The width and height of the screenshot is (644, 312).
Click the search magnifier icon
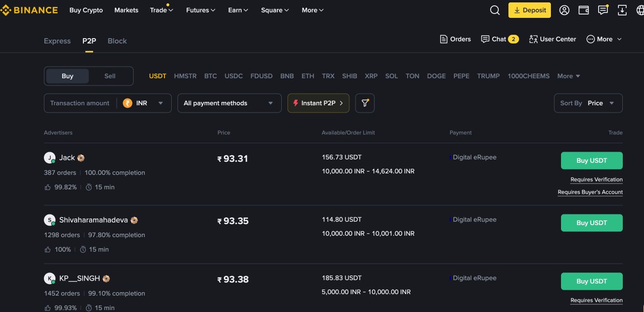[494, 10]
